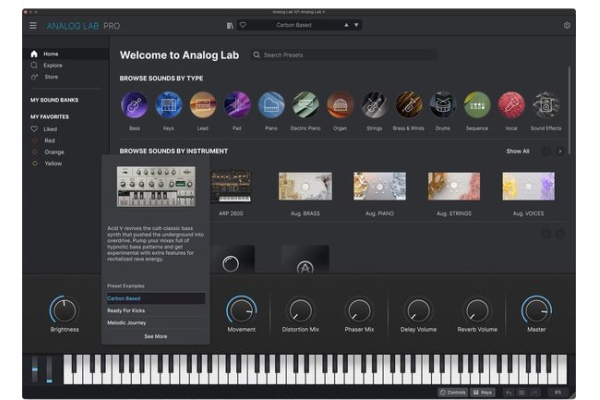Viewport: 600px width, 400px height.
Task: Click the Master volume knob
Action: coord(536,310)
